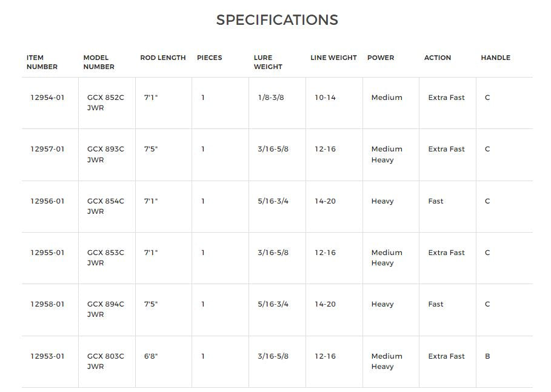The image size is (551, 392).
Task: Click the 6'8" rod length cell
Action: [151, 356]
